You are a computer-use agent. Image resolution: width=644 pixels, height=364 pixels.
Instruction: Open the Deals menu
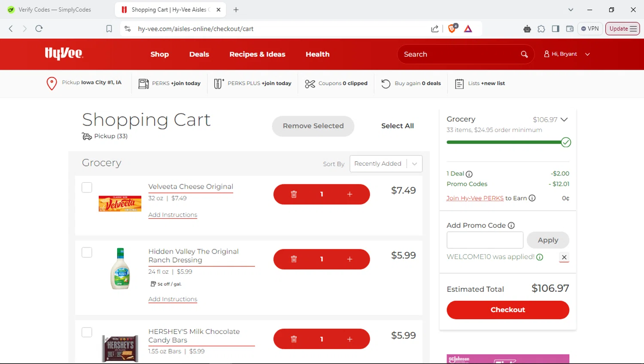pos(199,54)
